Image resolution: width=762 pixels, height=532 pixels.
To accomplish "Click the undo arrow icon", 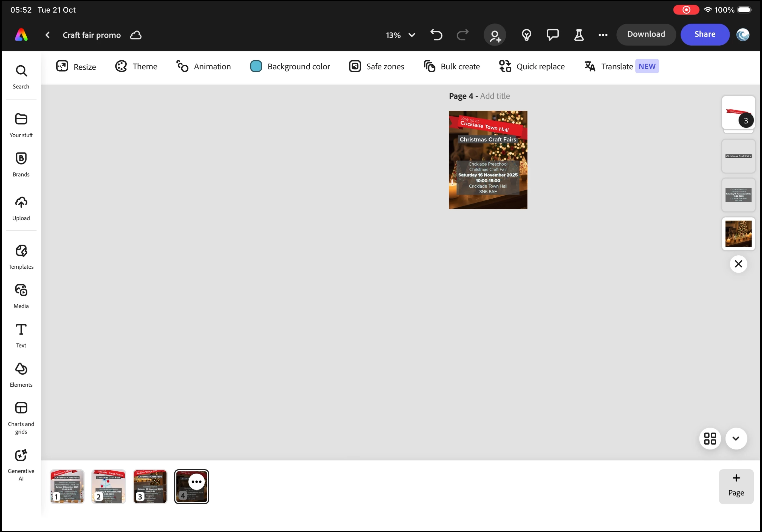I will [x=436, y=35].
